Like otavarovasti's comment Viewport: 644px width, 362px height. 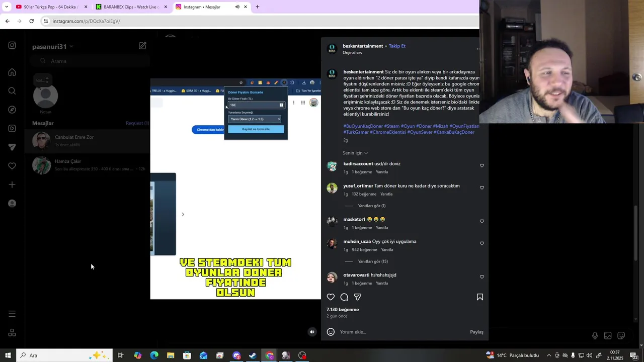[x=482, y=277]
